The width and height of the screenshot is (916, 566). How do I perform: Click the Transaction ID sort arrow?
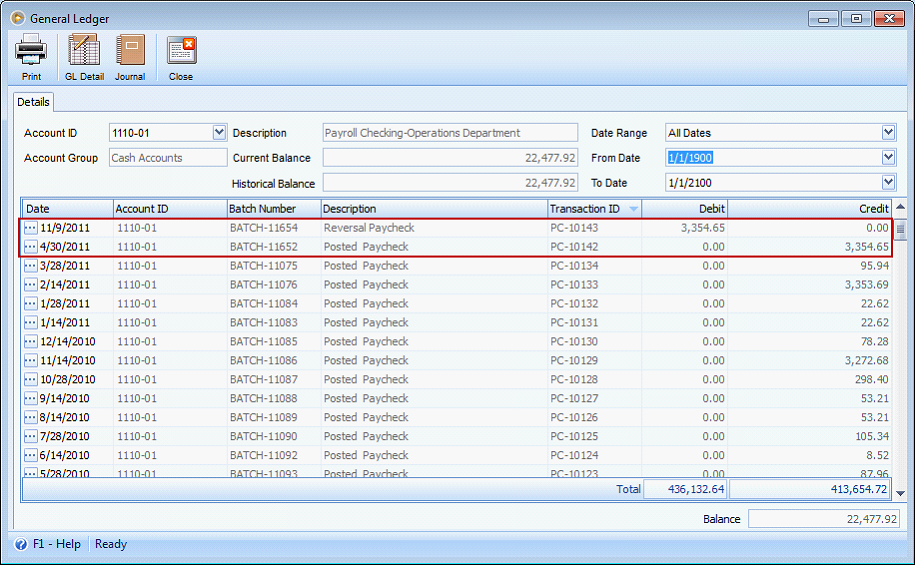point(633,209)
